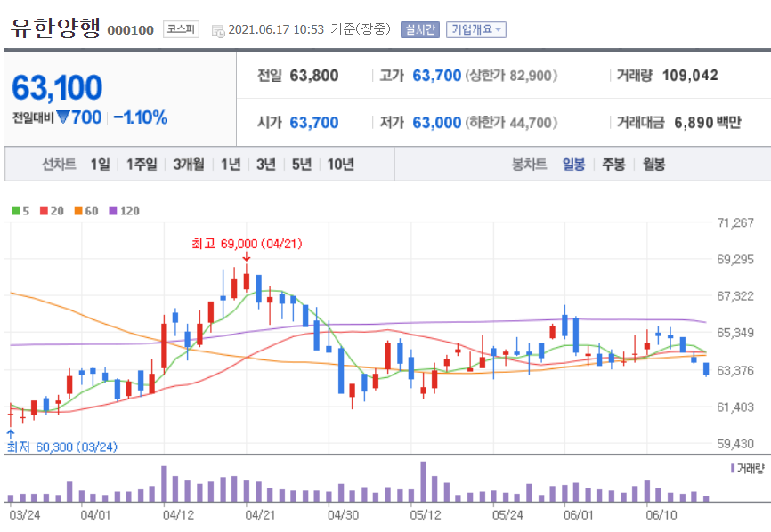Click the red 20-day moving average swatch

tap(44, 211)
